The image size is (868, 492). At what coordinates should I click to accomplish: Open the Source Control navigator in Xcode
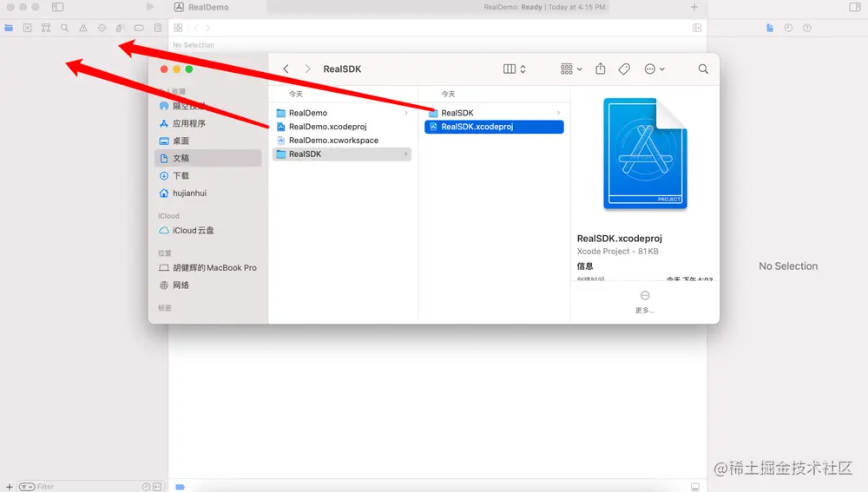27,28
